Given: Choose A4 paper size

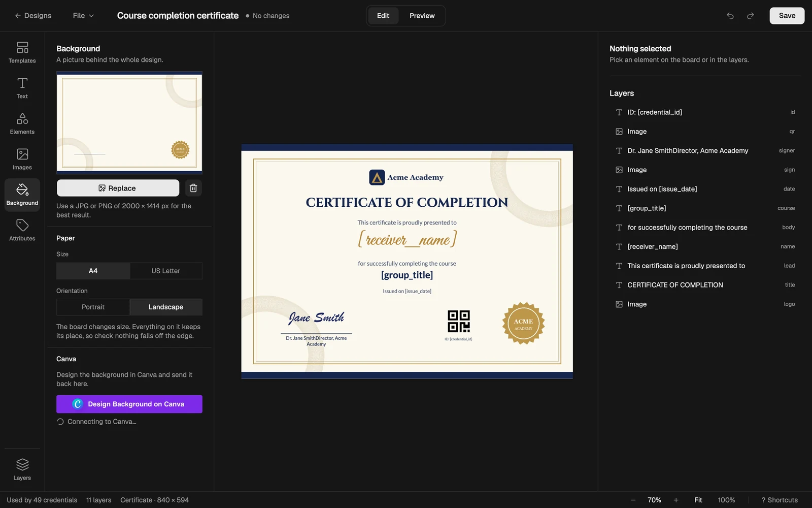Looking at the screenshot, I should pos(93,271).
